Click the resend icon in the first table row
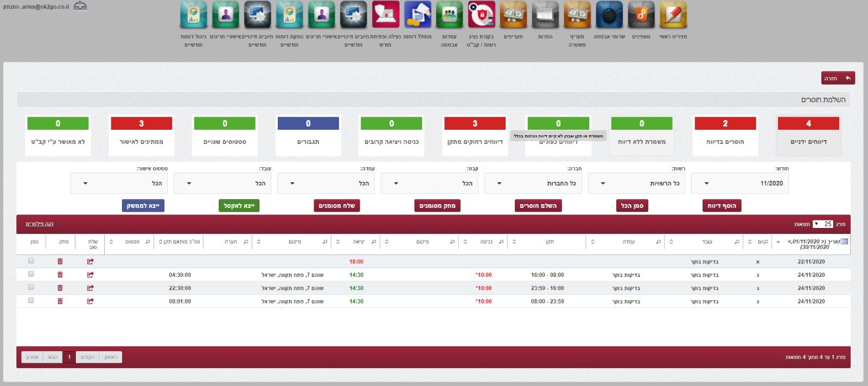 point(90,262)
